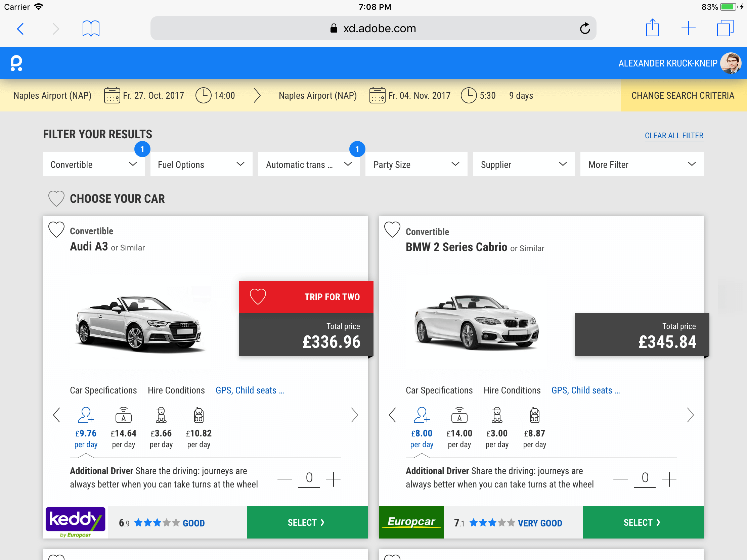Click the Keddy by Europcar logo
Viewport: 747px width, 560px height.
pos(75,522)
